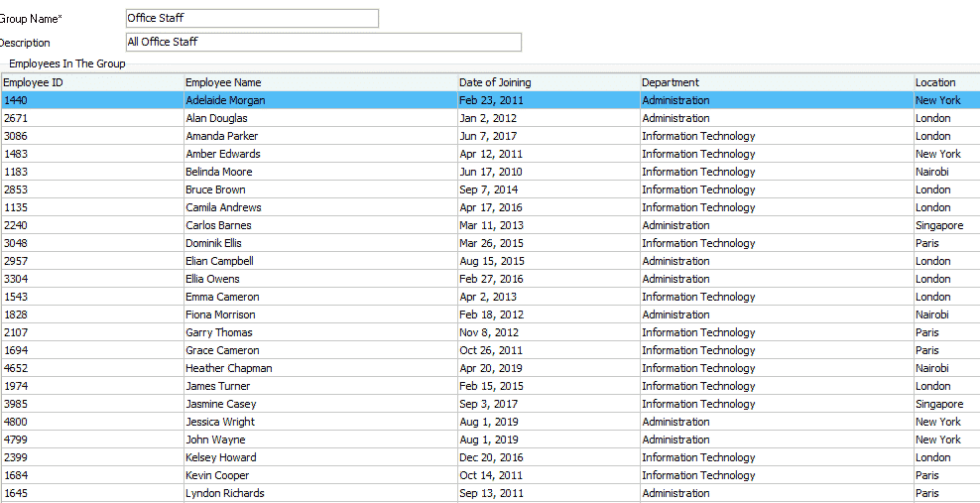Select the Emma Cameron row
Screen dimensions: 980x503
491,297
